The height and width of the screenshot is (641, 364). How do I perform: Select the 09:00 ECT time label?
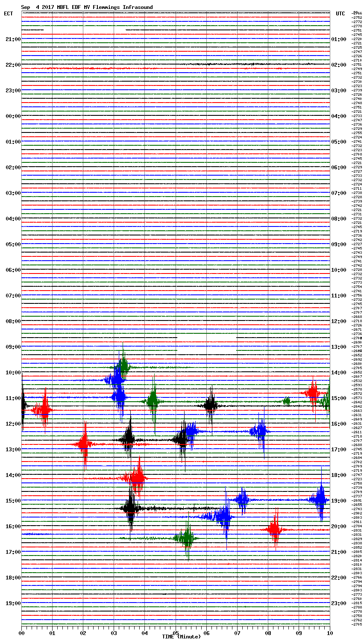pyautogui.click(x=13, y=347)
